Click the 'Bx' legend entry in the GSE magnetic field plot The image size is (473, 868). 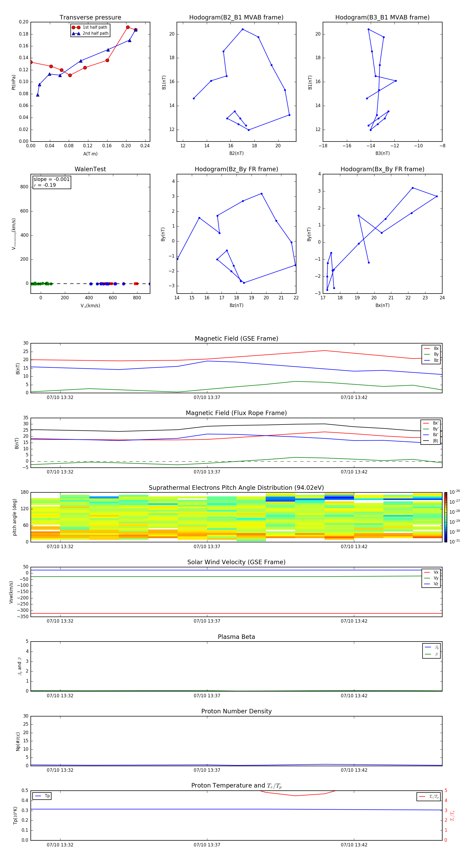[x=431, y=349]
